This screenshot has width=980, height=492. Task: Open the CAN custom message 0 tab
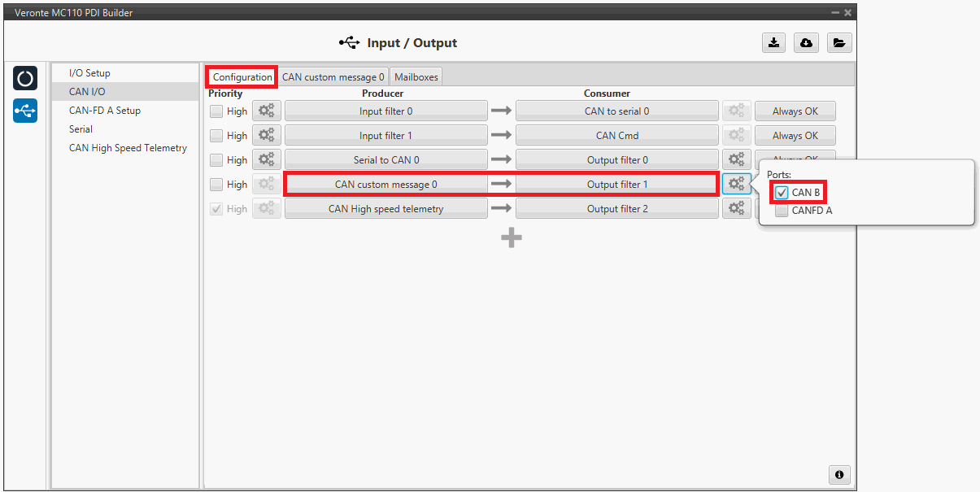coord(333,77)
